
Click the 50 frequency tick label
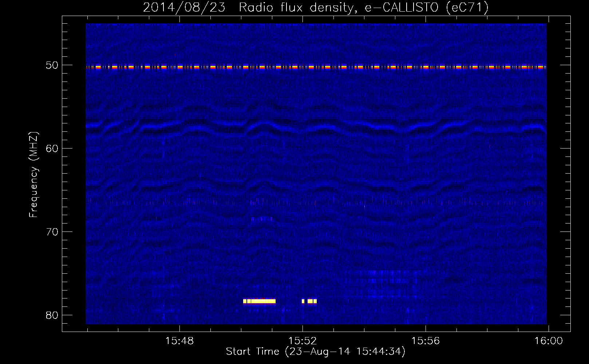coord(52,65)
